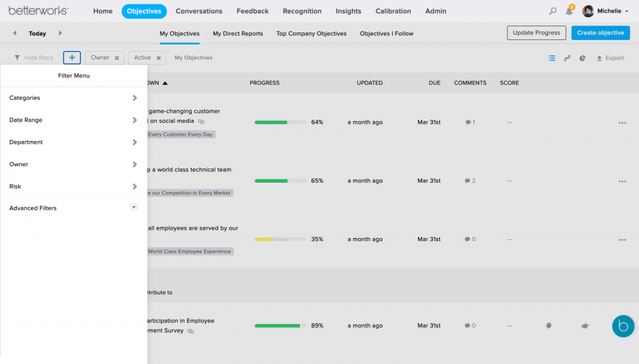Open the search magnifier
This screenshot has height=364, width=639.
552,11
